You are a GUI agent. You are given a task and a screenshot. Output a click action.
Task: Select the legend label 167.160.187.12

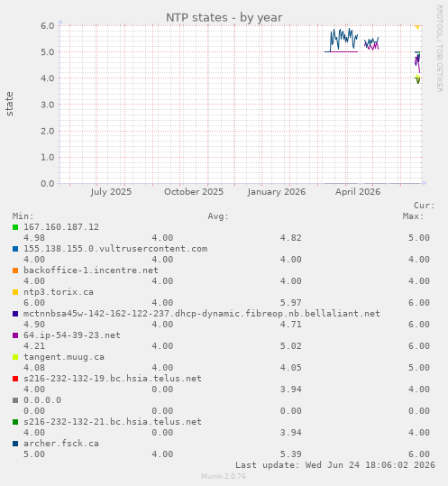pyautogui.click(x=61, y=227)
